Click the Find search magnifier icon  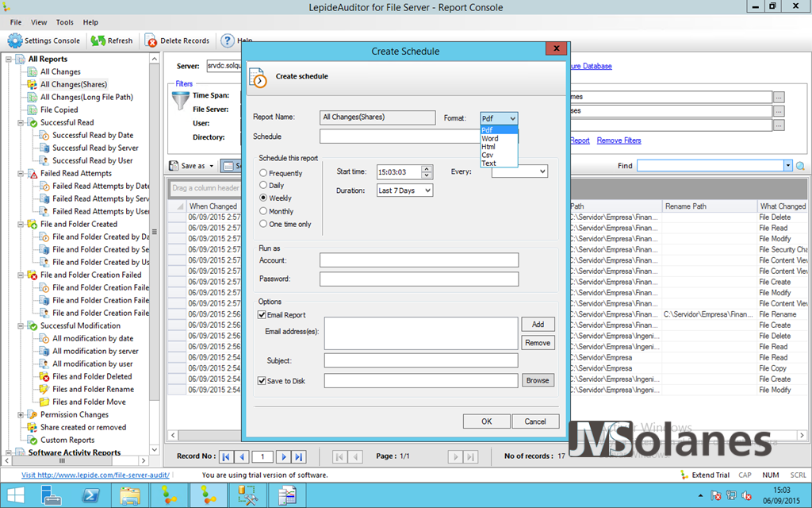pyautogui.click(x=801, y=166)
